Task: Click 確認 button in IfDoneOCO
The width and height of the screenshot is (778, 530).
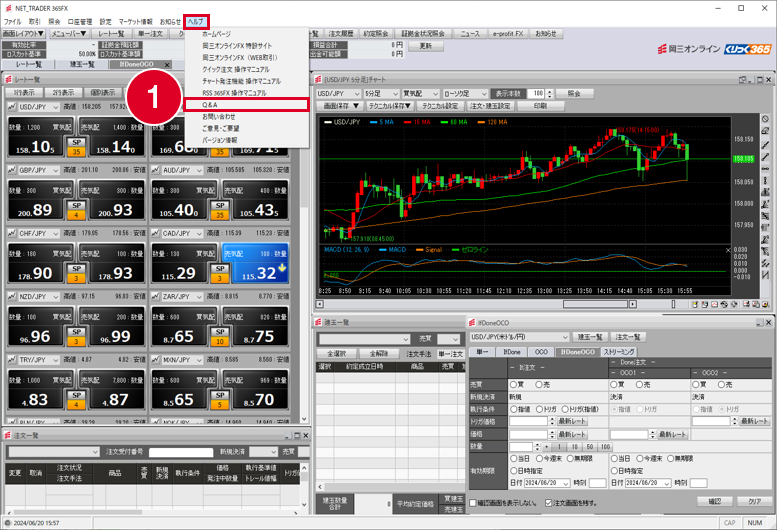Action: (714, 502)
